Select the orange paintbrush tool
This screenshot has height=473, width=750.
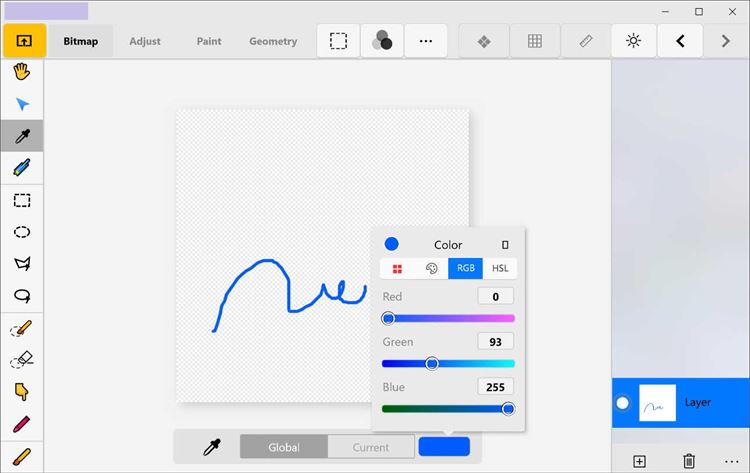[22, 456]
